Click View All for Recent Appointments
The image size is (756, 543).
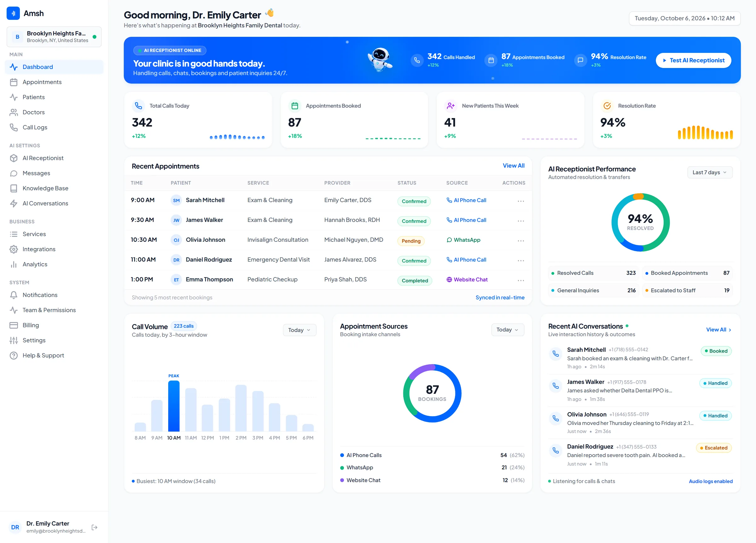tap(513, 166)
